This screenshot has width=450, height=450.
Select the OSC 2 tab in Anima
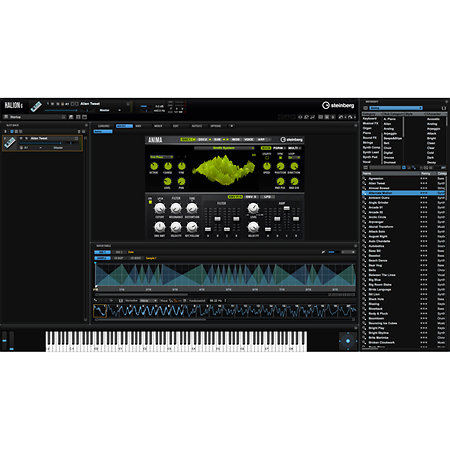[204, 140]
